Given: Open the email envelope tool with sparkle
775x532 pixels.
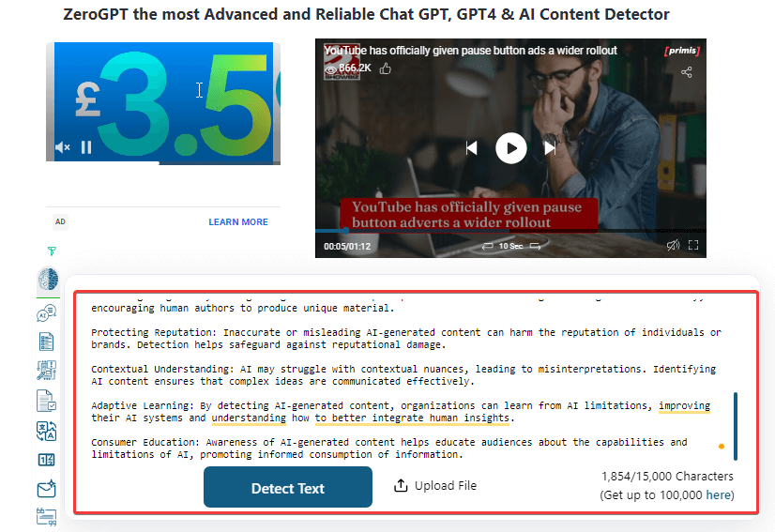Looking at the screenshot, I should (x=47, y=488).
